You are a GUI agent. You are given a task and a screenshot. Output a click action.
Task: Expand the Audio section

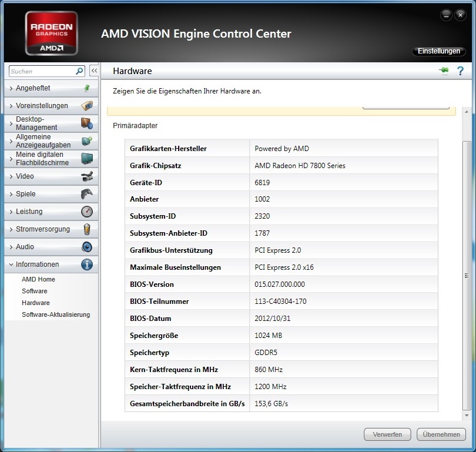51,247
